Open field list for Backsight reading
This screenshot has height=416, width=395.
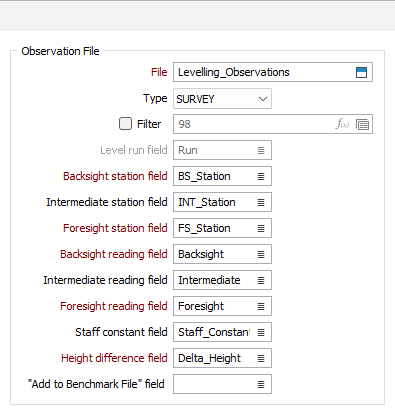pos(261,254)
